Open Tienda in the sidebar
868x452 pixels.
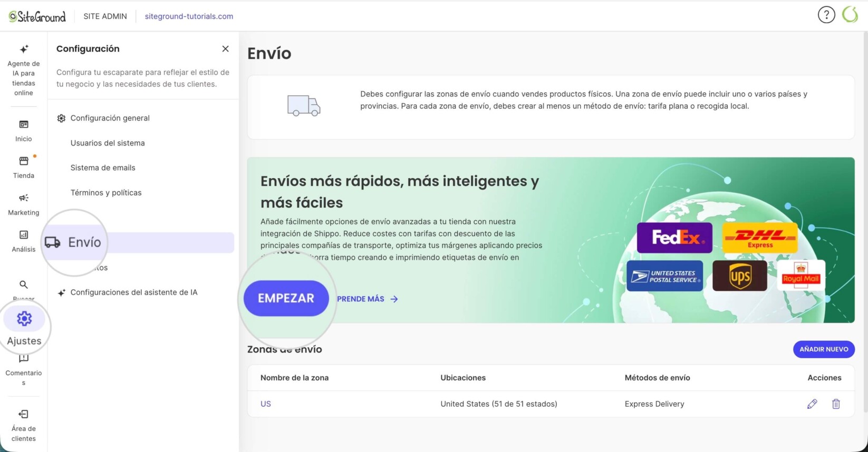pyautogui.click(x=24, y=168)
